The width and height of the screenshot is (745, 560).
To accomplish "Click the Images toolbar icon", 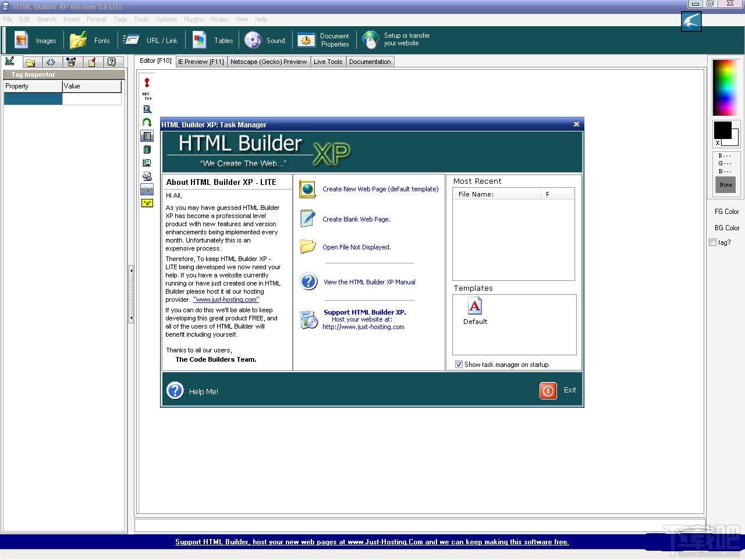I will pyautogui.click(x=22, y=40).
